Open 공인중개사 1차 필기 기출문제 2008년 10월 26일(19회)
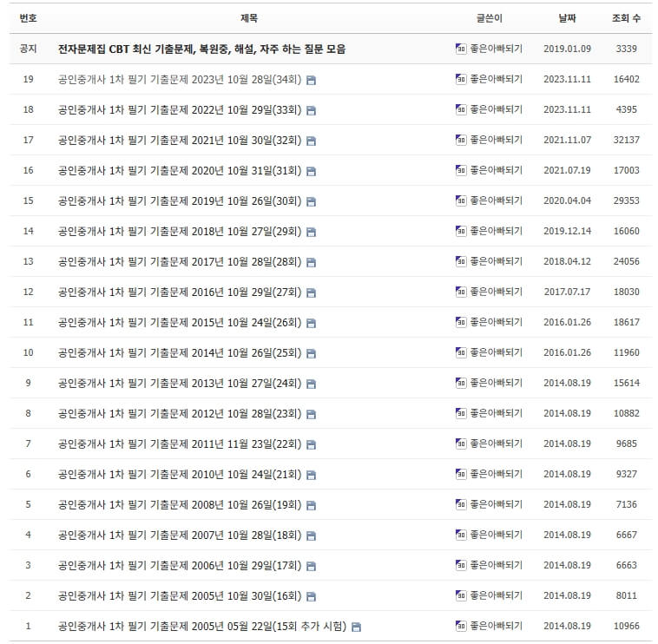 click(180, 505)
